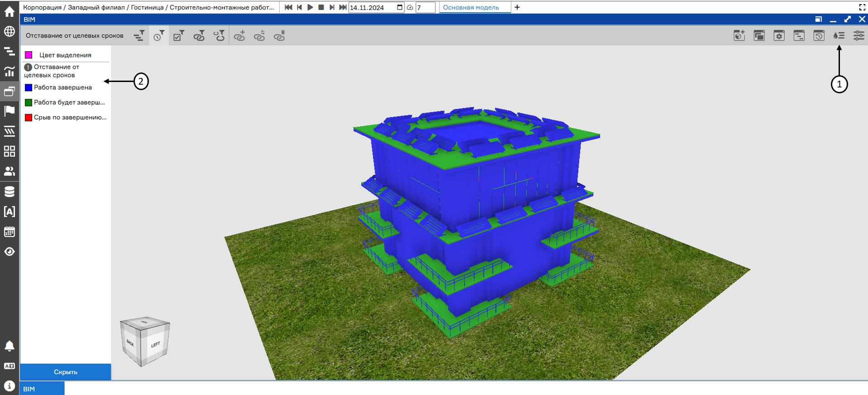This screenshot has height=395, width=868.
Task: Click the green Работа будет заверш... swatch
Action: coord(29,102)
